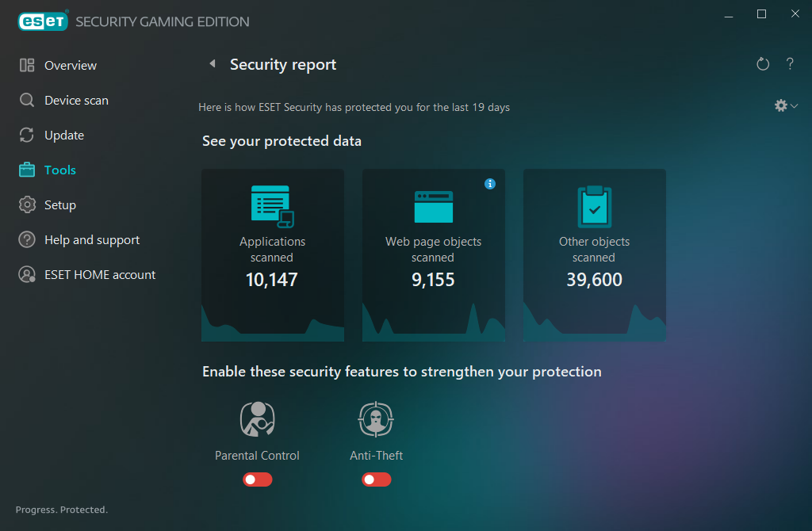Turn on the Anti-Theft toggle
The image size is (812, 531).
[x=377, y=479]
